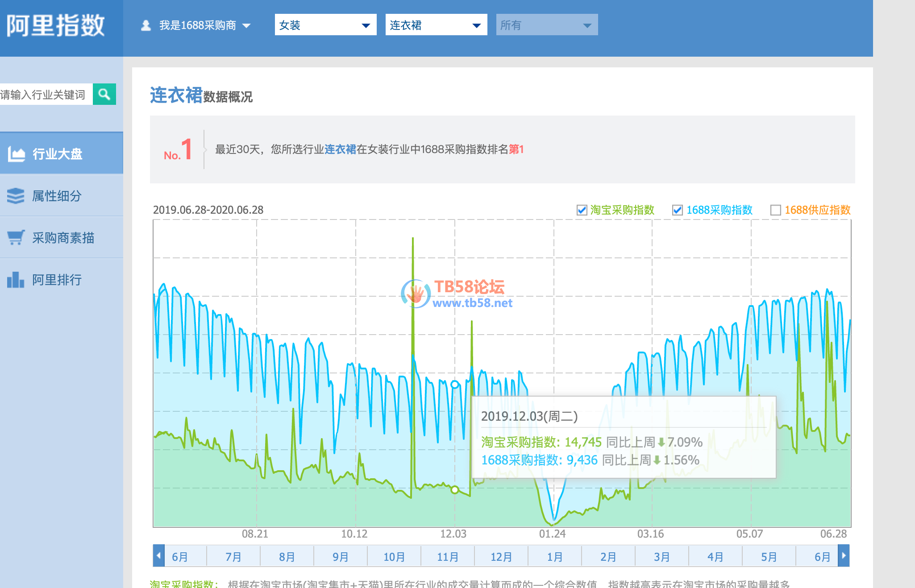Select 采购商素描 in the sidebar
Image resolution: width=915 pixels, height=588 pixels.
click(x=62, y=238)
